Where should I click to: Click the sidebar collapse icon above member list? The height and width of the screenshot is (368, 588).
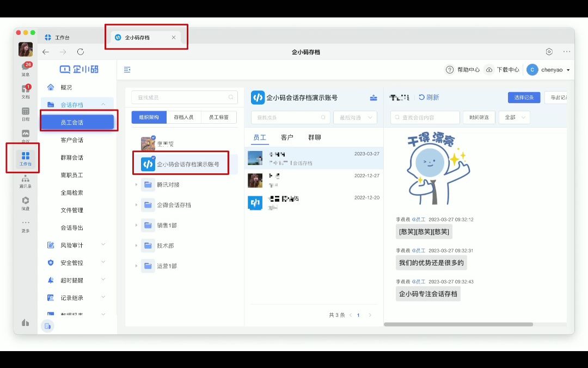pos(127,70)
